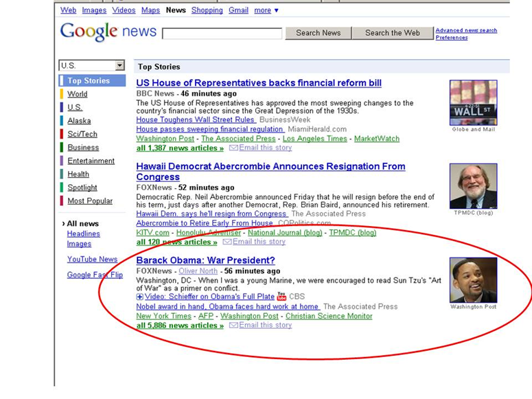Click the Search the Web button
The width and height of the screenshot is (532, 399).
click(393, 33)
